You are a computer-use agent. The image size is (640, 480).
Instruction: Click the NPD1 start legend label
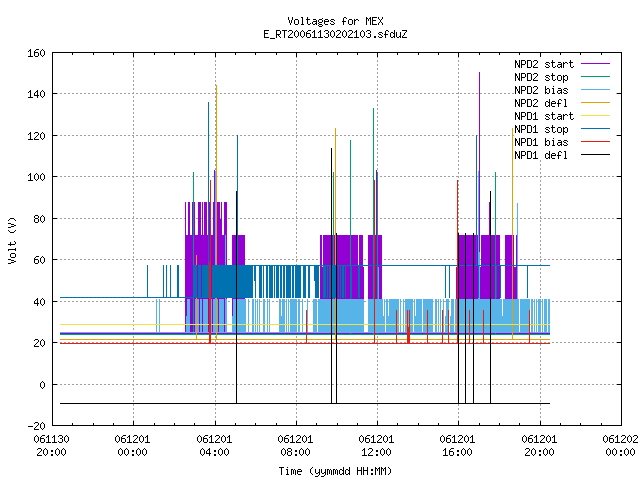tap(544, 116)
